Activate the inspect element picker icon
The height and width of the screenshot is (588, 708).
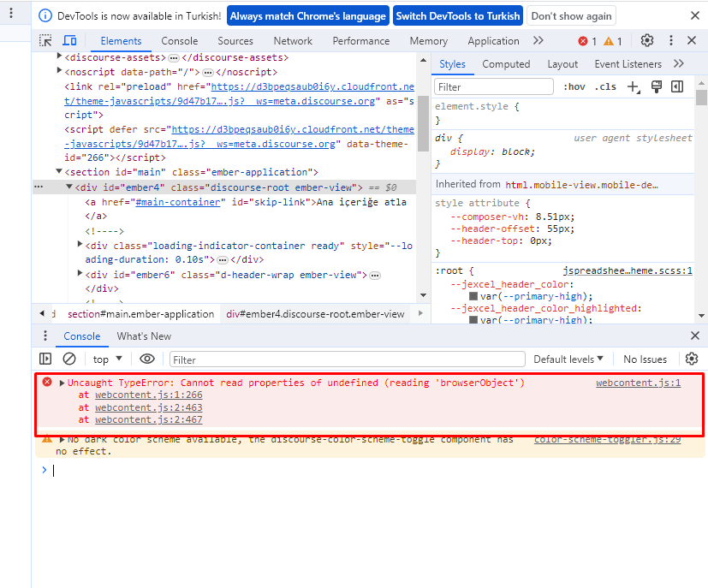point(45,40)
